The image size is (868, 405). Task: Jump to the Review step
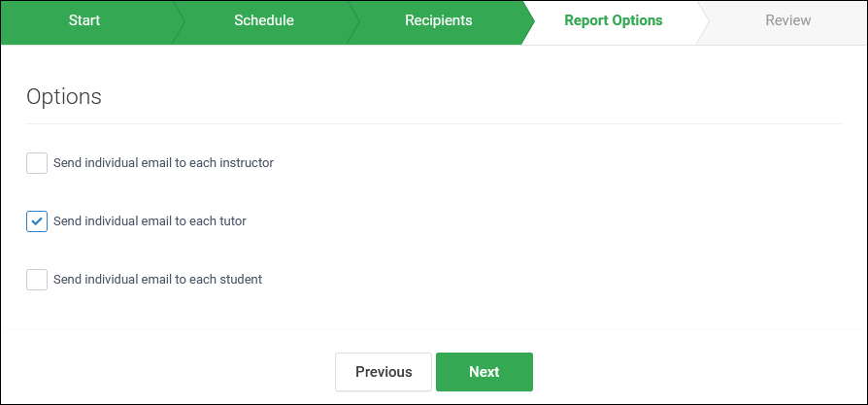point(787,20)
